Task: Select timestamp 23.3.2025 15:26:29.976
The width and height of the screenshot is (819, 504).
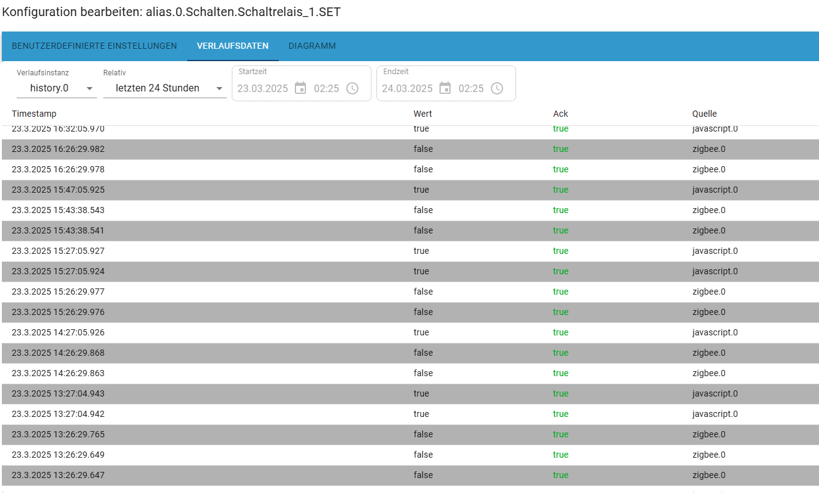Action: click(x=58, y=312)
